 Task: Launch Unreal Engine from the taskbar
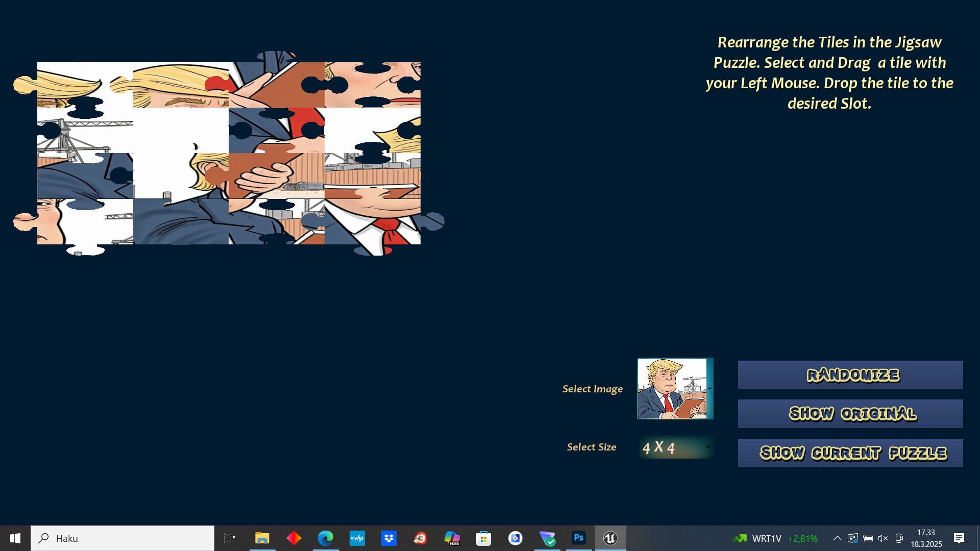pyautogui.click(x=610, y=538)
